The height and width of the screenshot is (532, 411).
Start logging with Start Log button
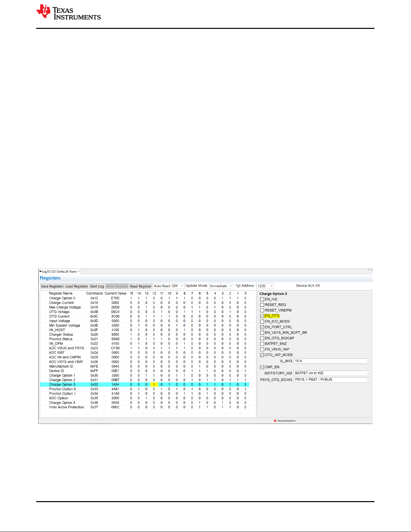tap(97, 286)
